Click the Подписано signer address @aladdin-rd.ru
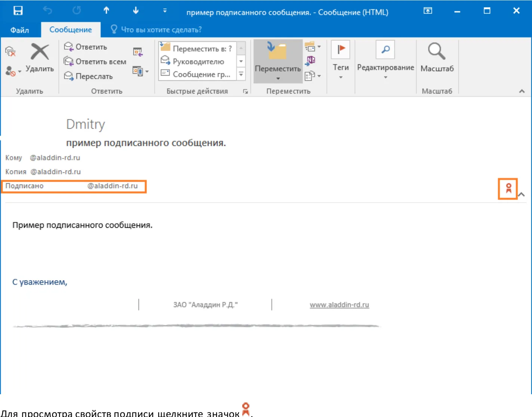 point(113,186)
